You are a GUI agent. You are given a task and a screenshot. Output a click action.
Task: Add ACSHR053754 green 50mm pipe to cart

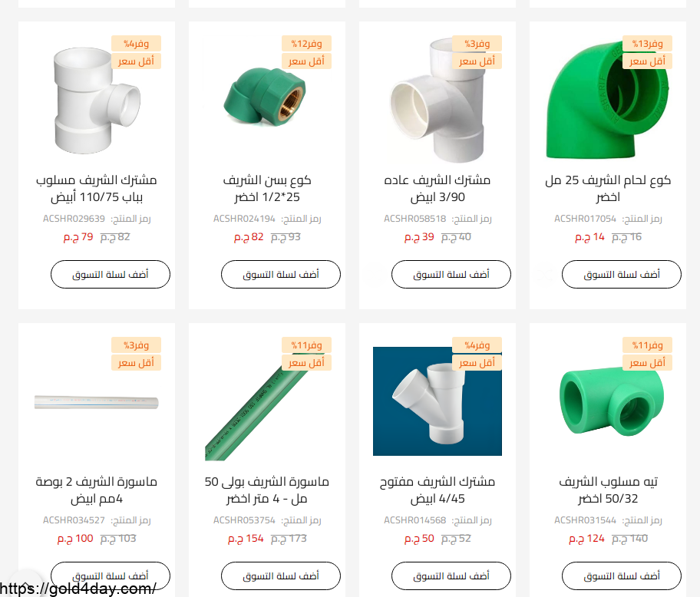click(x=281, y=576)
